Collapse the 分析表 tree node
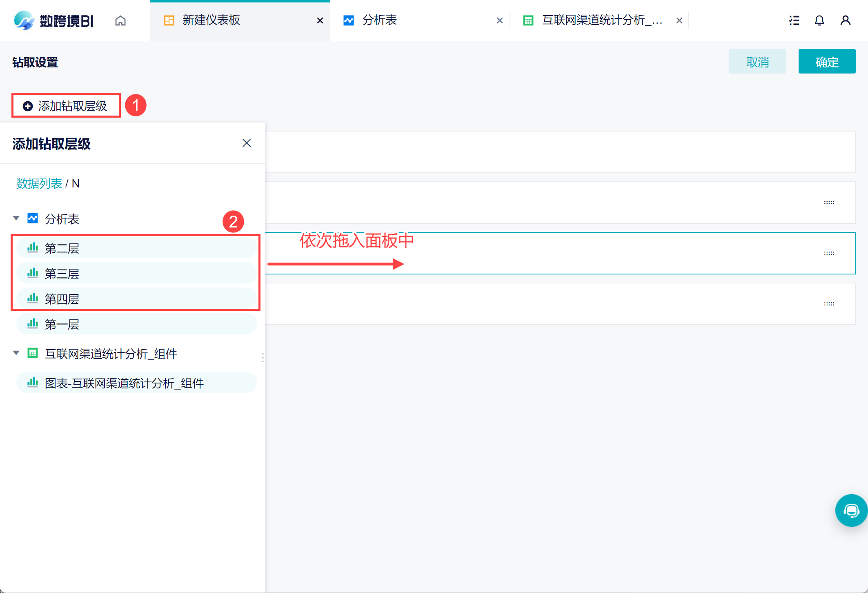Image resolution: width=868 pixels, height=593 pixels. pyautogui.click(x=16, y=218)
